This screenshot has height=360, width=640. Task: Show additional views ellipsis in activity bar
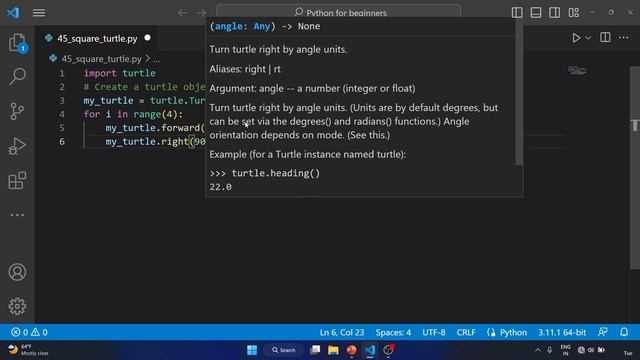click(17, 215)
